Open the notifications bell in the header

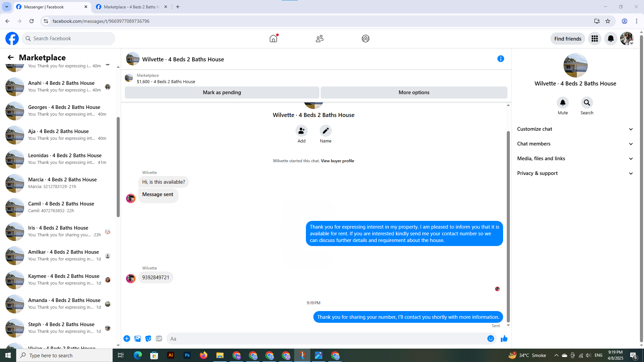[610, 39]
